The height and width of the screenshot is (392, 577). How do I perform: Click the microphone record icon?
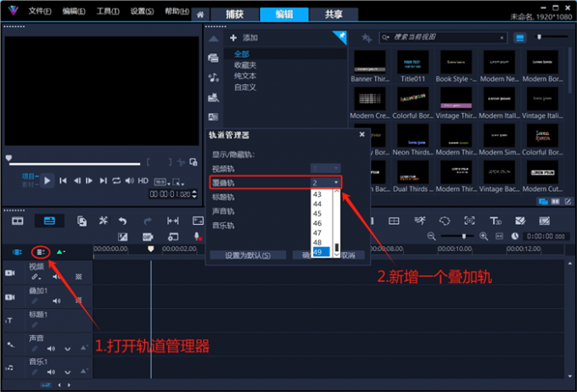tap(198, 237)
